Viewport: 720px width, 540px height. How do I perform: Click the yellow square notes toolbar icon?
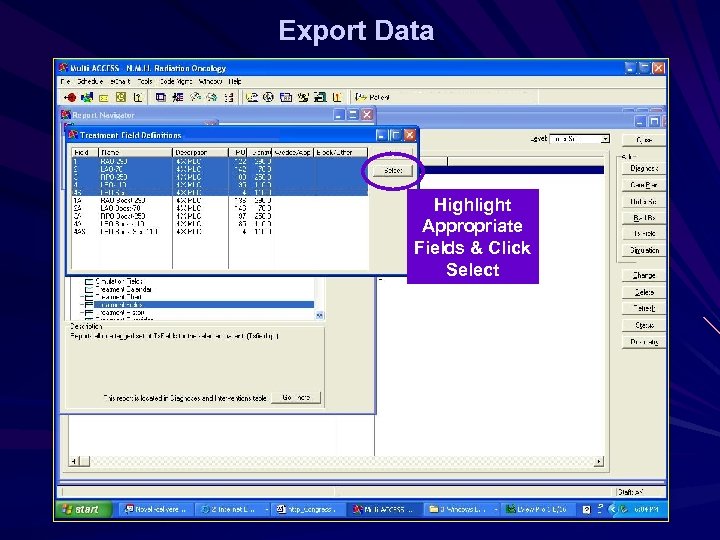pos(121,97)
